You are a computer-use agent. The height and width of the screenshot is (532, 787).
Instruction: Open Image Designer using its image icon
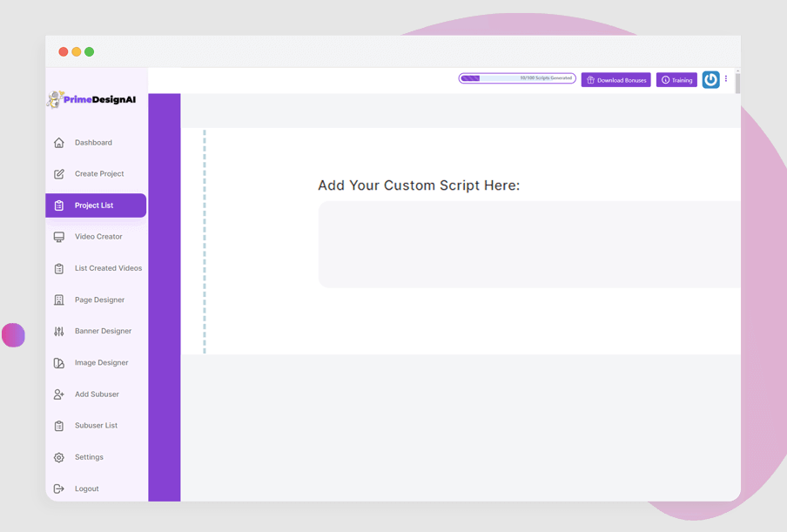tap(58, 362)
